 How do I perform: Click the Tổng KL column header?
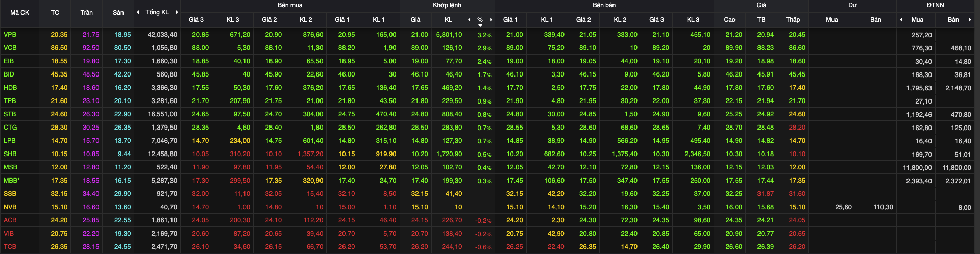157,12
